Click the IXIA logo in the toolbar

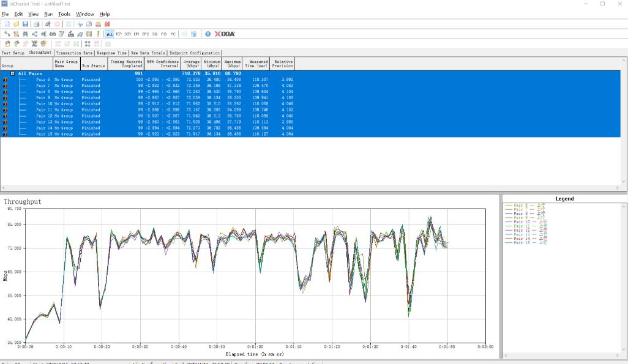coord(225,34)
